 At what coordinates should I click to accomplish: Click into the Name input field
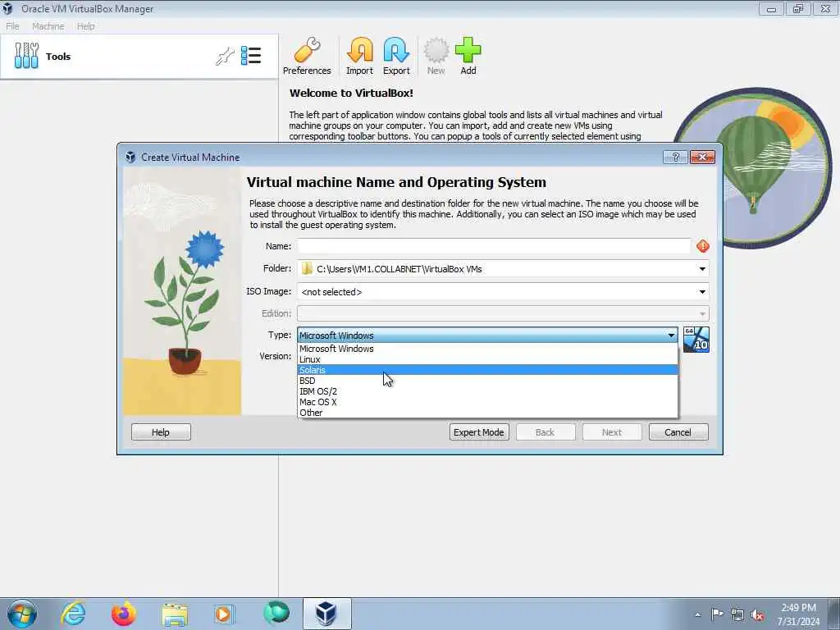tap(494, 246)
